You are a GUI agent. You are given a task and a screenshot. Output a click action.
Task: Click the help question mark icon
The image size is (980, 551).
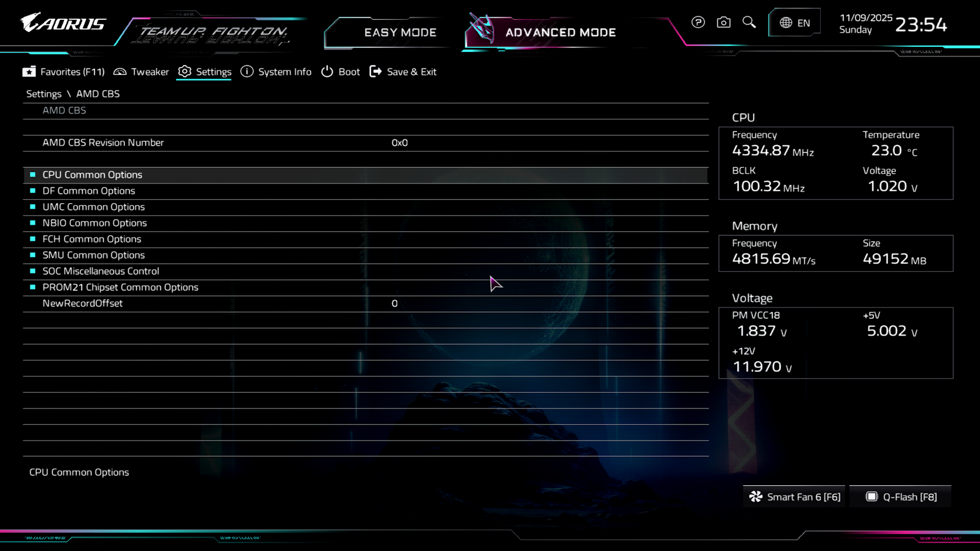point(698,22)
